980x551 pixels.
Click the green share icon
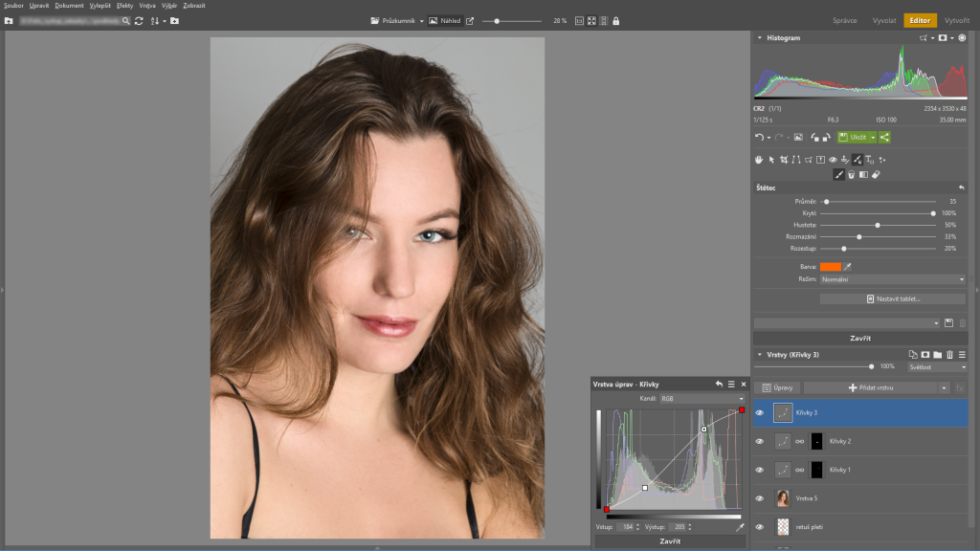(x=884, y=138)
